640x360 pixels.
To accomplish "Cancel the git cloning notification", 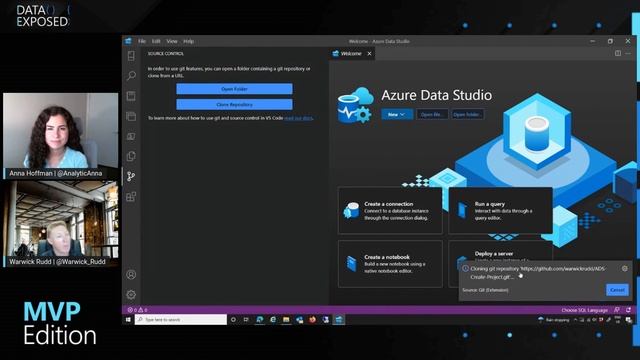I will tap(617, 290).
